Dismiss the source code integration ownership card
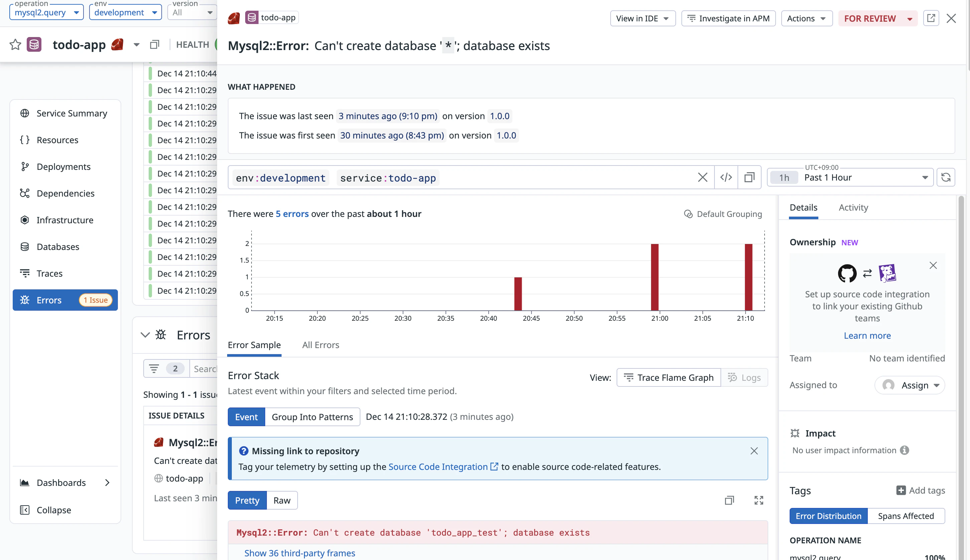Screen dimensions: 970x560 pos(933,265)
